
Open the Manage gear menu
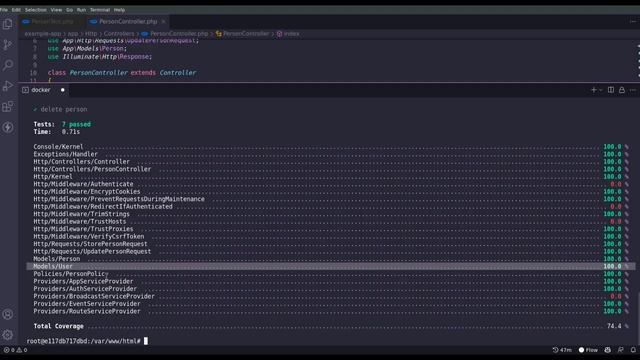tap(8, 335)
